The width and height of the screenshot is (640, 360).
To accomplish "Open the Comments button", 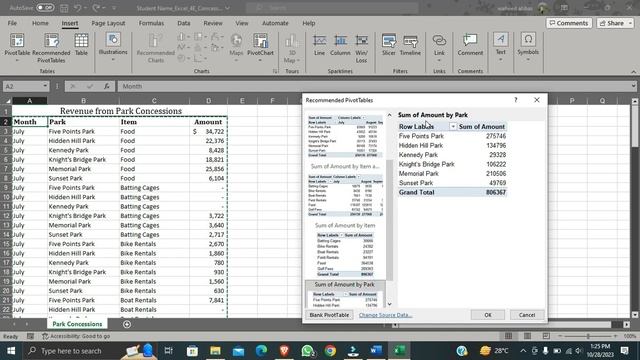I will click(x=569, y=23).
